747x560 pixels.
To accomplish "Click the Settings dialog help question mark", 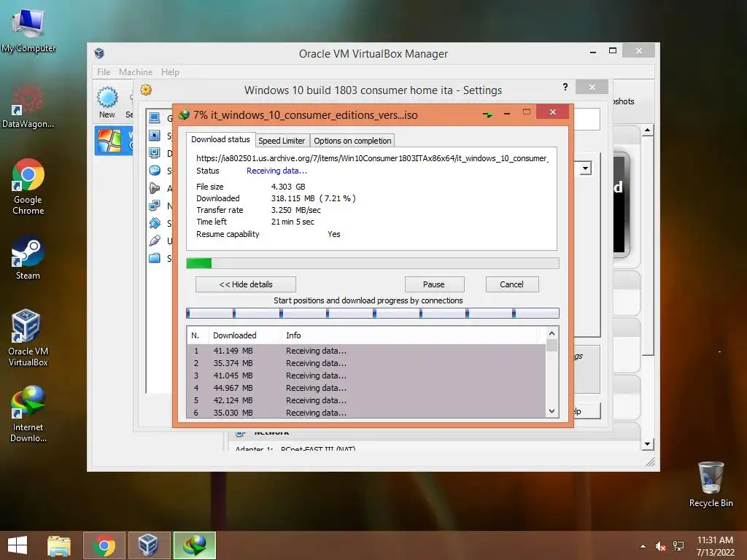I will 565,87.
